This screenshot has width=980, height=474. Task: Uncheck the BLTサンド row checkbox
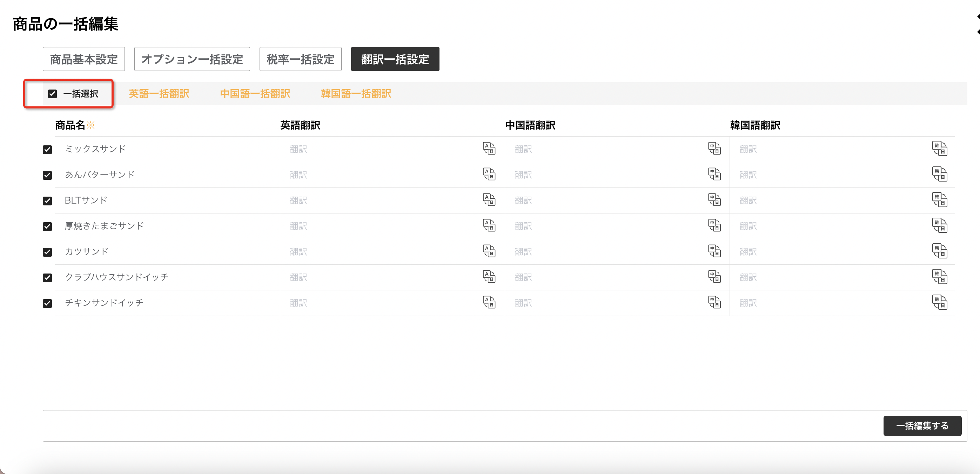47,200
